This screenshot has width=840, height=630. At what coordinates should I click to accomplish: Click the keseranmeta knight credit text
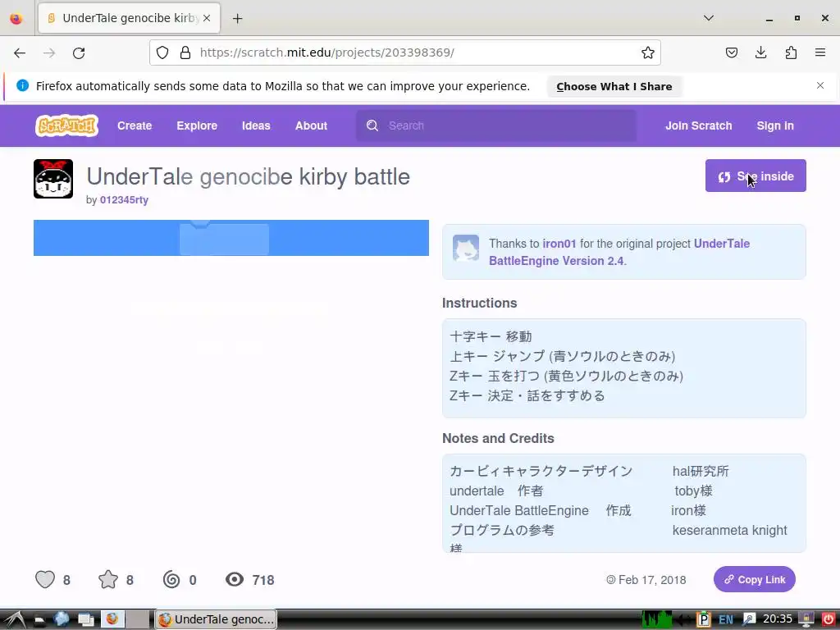(x=729, y=531)
